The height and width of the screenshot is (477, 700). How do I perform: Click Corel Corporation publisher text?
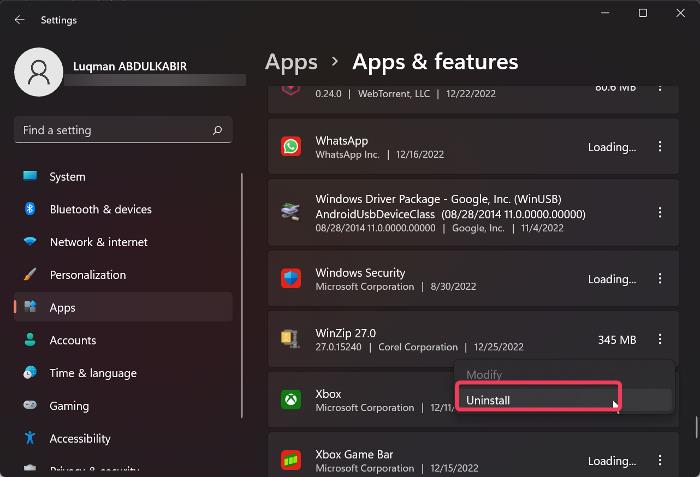point(418,347)
